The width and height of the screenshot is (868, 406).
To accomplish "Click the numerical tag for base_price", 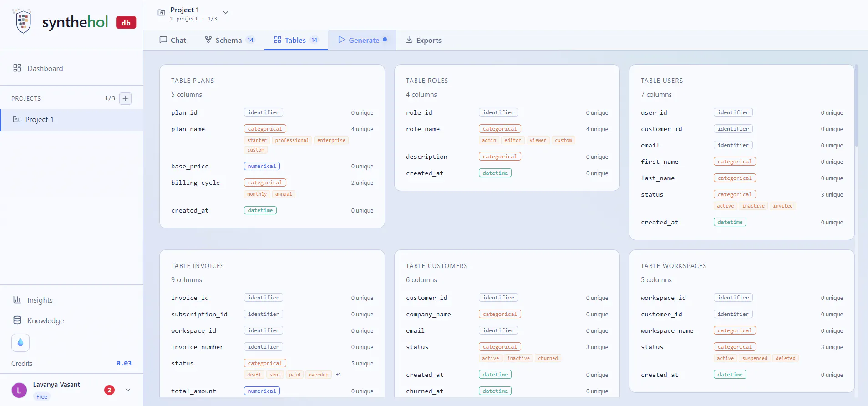I will click(262, 166).
